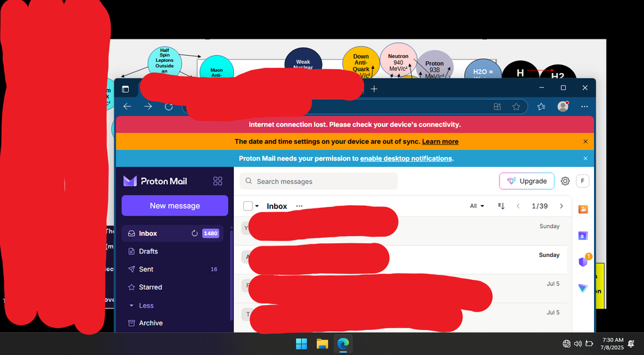Click the browser back arrow
The width and height of the screenshot is (644, 355).
pyautogui.click(x=127, y=106)
